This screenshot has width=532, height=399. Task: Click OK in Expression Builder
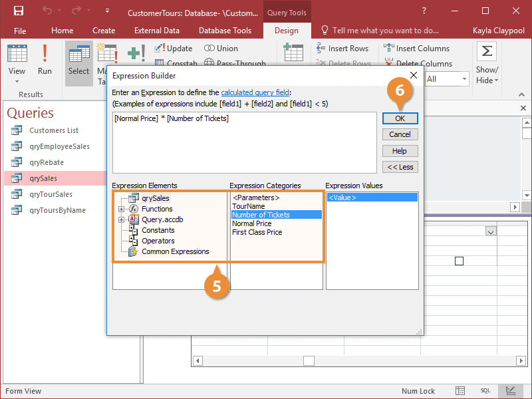pyautogui.click(x=400, y=118)
